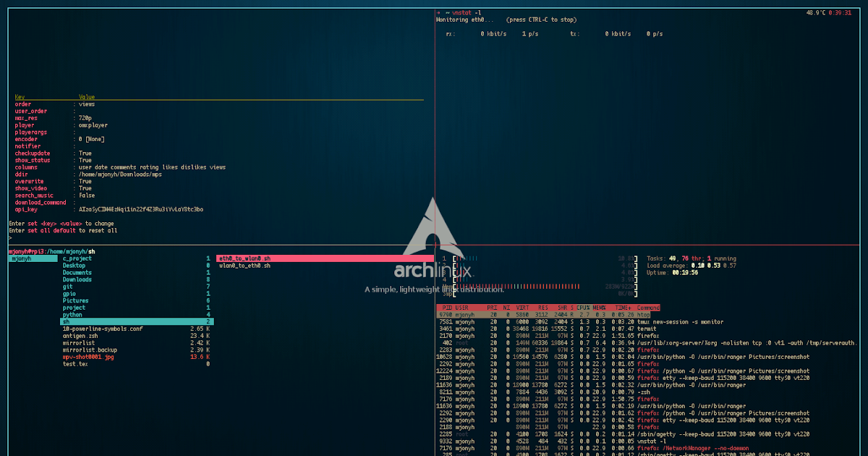
Task: Click the Mem usage bar in htop
Action: point(535,286)
